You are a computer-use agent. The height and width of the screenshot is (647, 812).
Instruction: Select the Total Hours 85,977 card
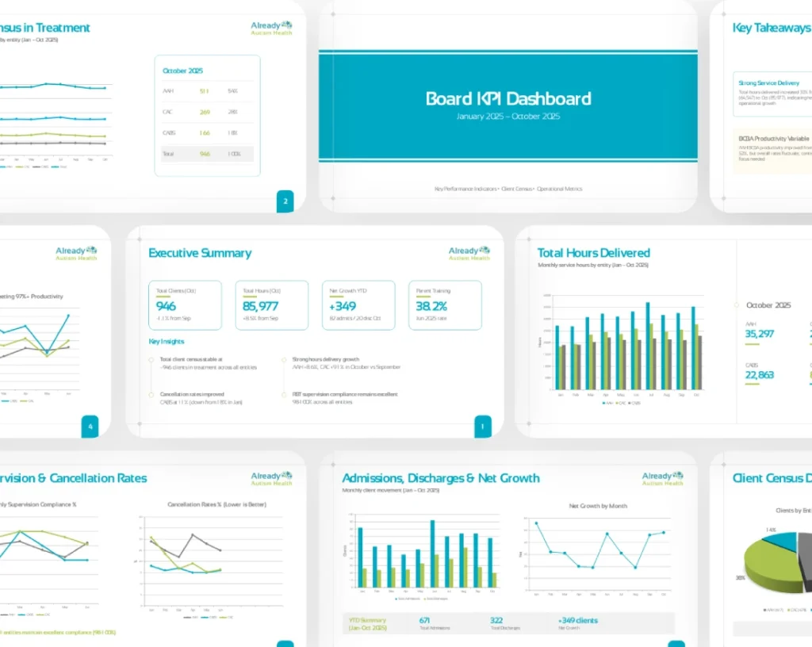(x=272, y=305)
